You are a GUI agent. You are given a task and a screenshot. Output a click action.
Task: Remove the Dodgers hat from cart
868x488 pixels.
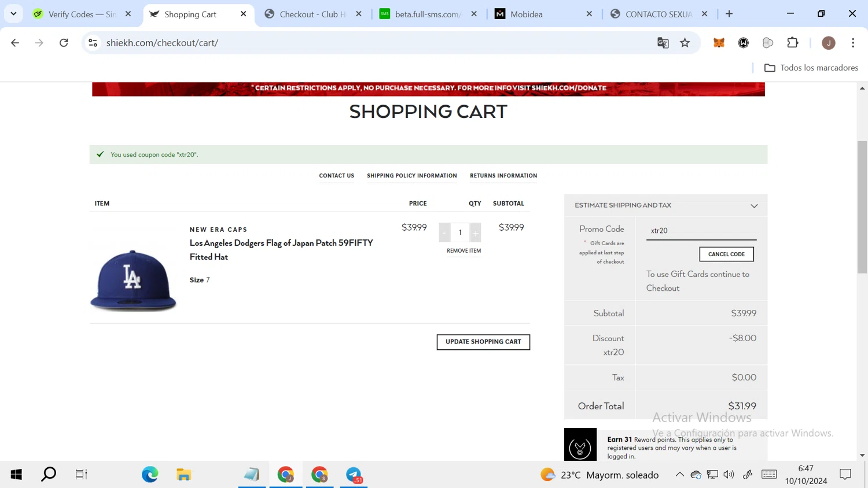464,251
